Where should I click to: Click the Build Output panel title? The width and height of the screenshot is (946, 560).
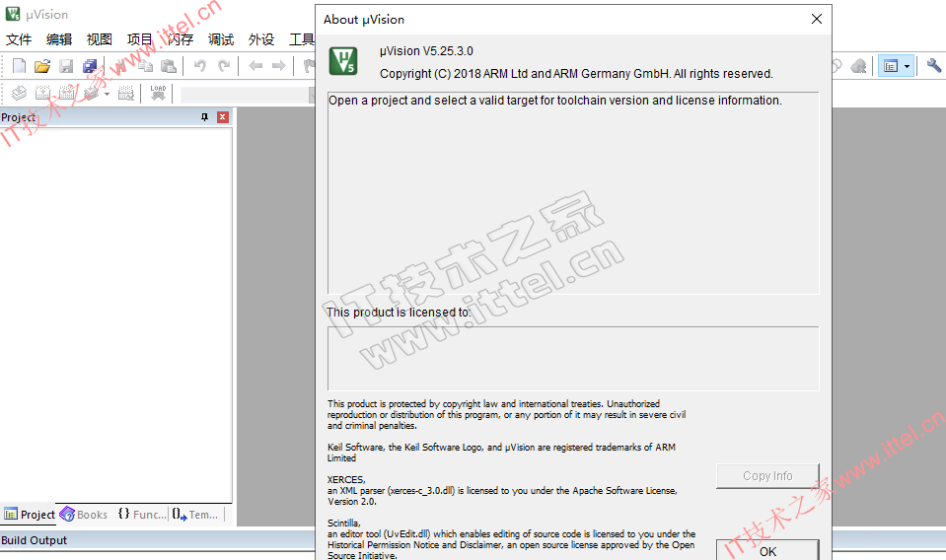pyautogui.click(x=35, y=540)
